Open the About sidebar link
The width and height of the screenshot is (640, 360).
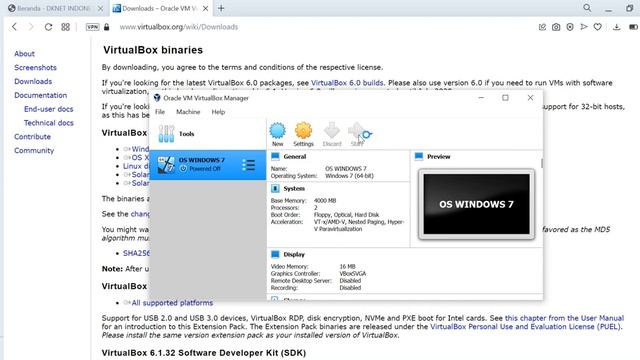coord(24,53)
